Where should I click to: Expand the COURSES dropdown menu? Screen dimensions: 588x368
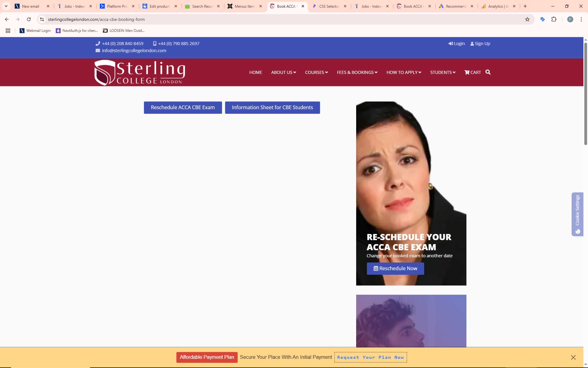point(316,72)
